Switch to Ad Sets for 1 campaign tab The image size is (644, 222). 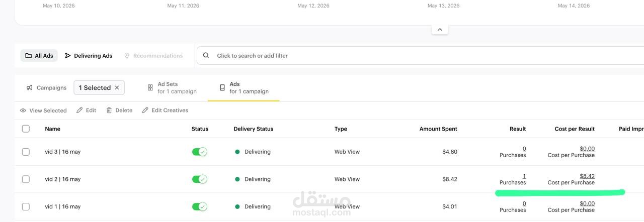[x=172, y=88]
